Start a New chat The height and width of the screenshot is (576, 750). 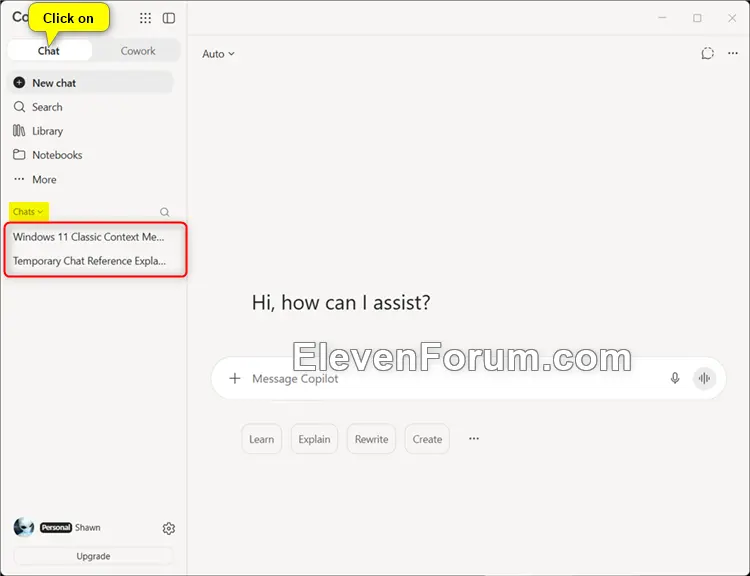click(91, 83)
